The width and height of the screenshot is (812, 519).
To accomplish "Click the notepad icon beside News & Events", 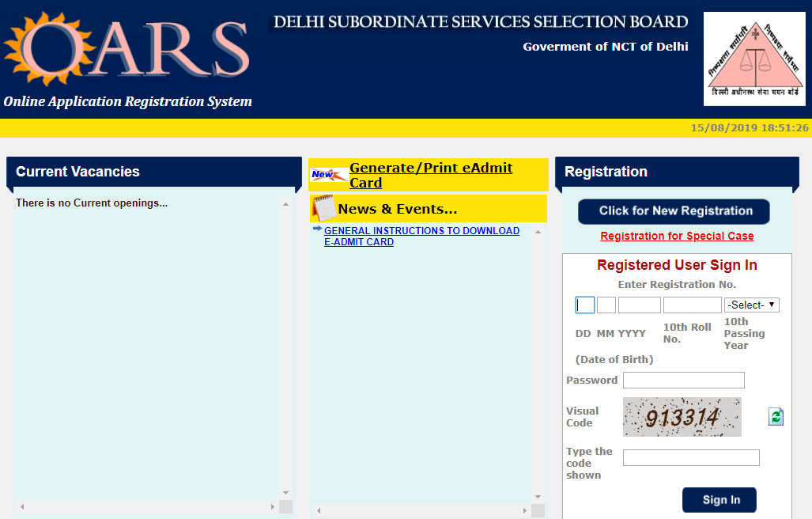I will 323,209.
